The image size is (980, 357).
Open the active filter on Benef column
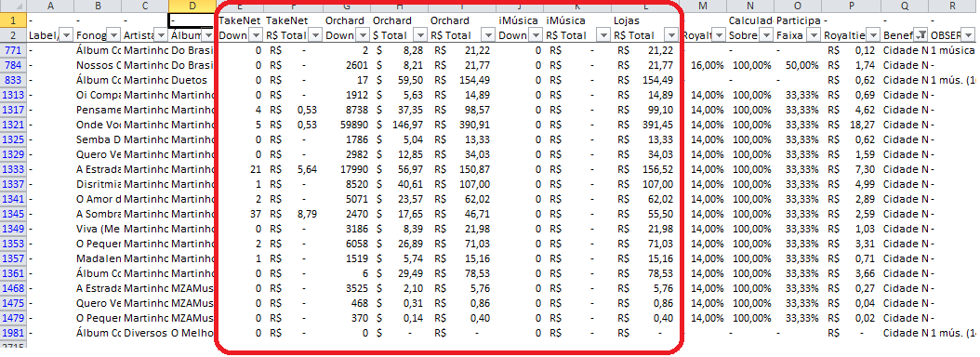[x=921, y=35]
